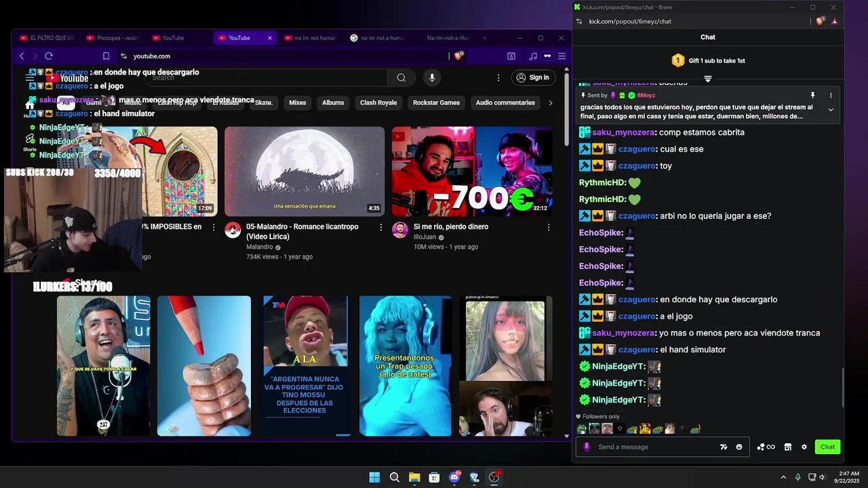
Task: Show hidden system tray icons
Action: click(783, 477)
